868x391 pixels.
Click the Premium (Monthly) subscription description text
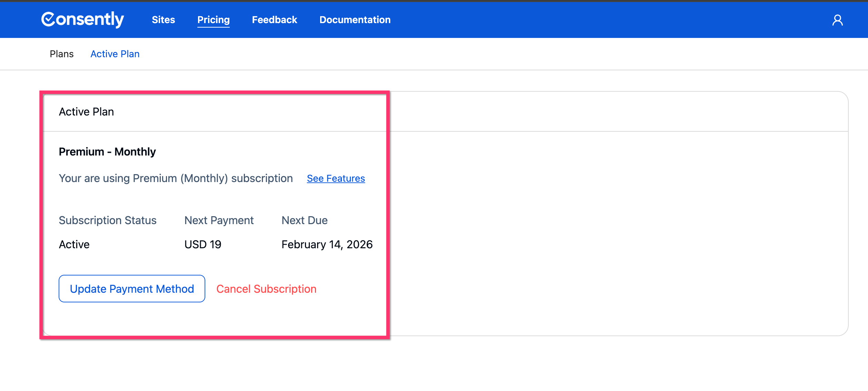176,178
